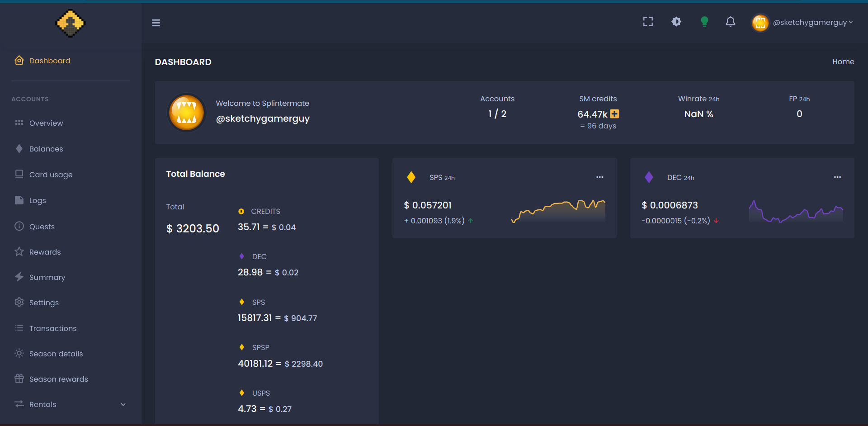Click the Season rewards gift icon

click(19, 379)
